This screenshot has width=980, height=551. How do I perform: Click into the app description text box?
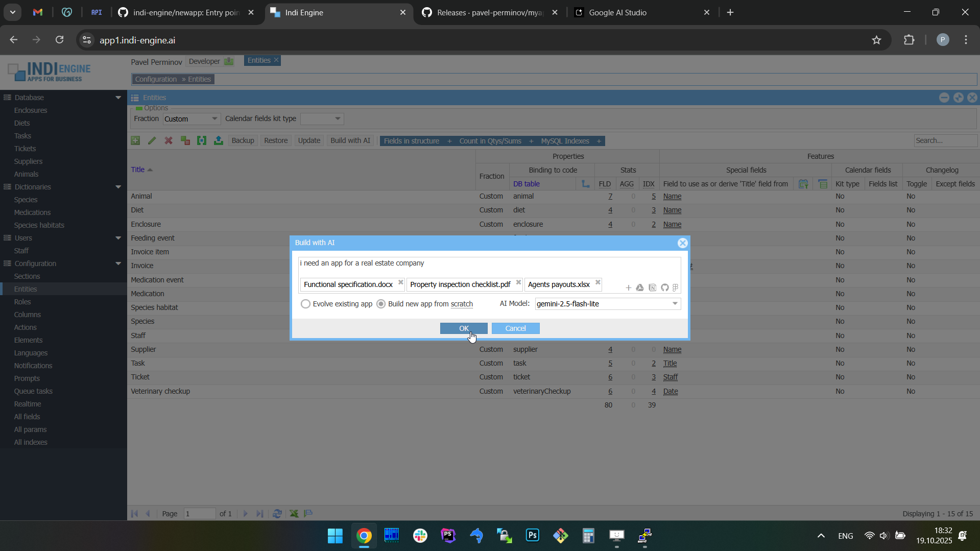pyautogui.click(x=489, y=263)
